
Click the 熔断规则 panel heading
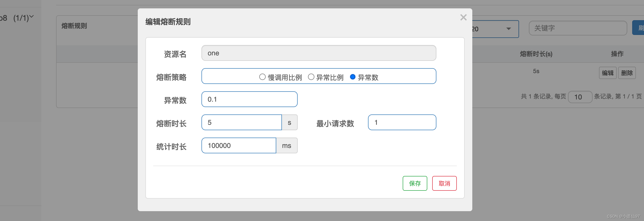(x=74, y=26)
